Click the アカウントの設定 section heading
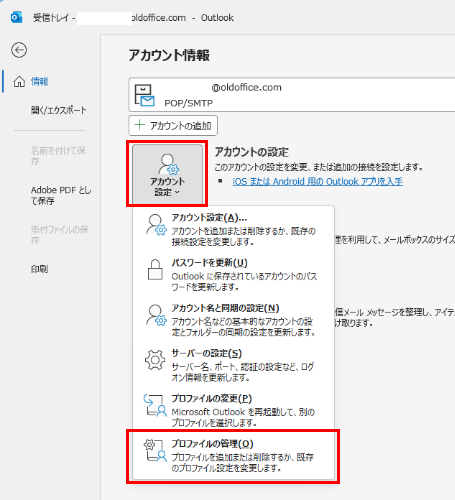The height and width of the screenshot is (500, 455). (252, 152)
